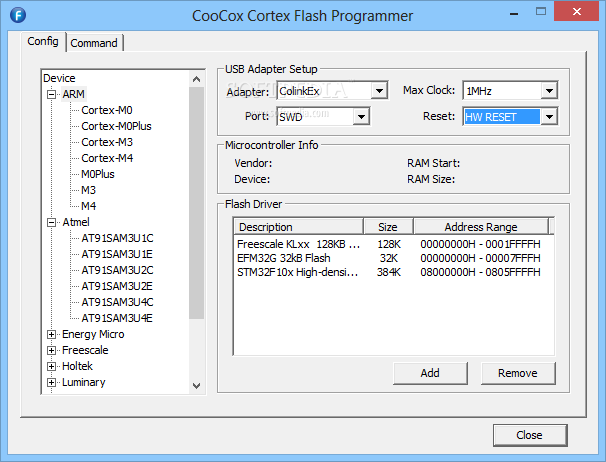The image size is (606, 462).
Task: Choose device AT91SAM3U4C
Action: coord(117,302)
